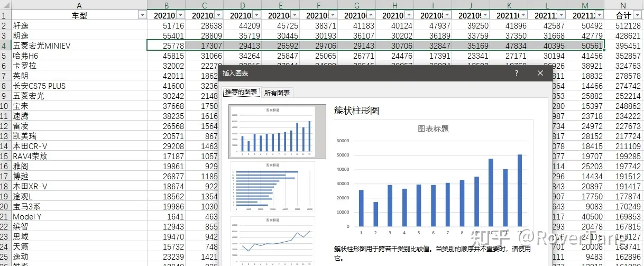Select the 雅阁 cell
644x266 pixels.
click(x=79, y=166)
